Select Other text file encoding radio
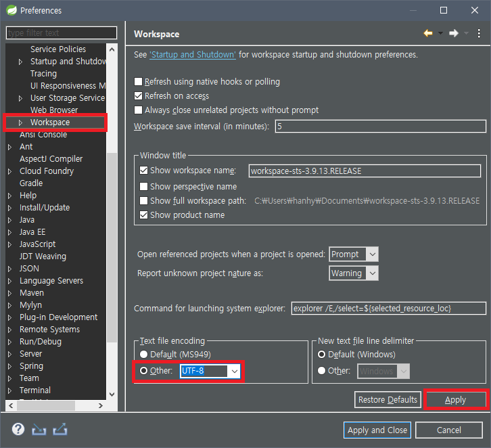The image size is (491, 448). 144,371
